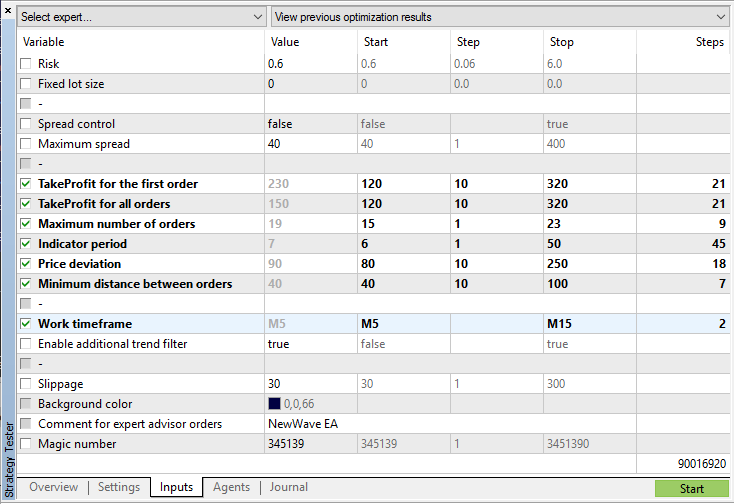This screenshot has height=504, width=734.
Task: Tick the Maximum spread checkbox
Action: pyautogui.click(x=26, y=144)
